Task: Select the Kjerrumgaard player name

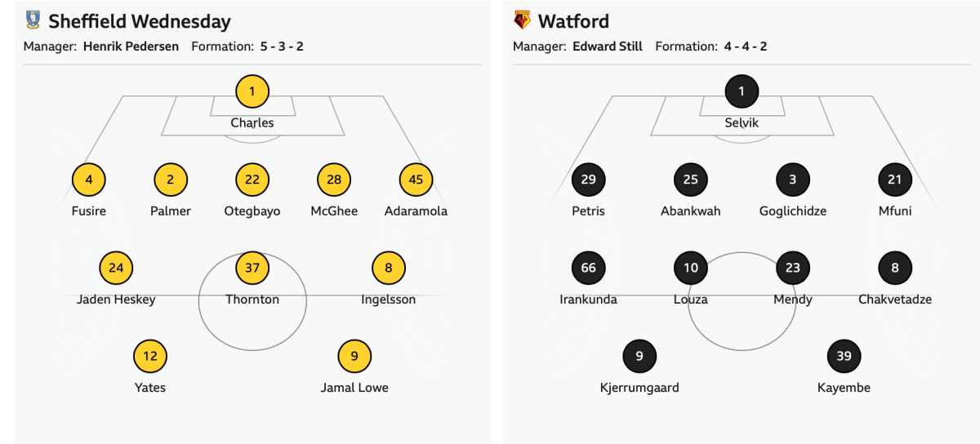Action: pos(639,388)
